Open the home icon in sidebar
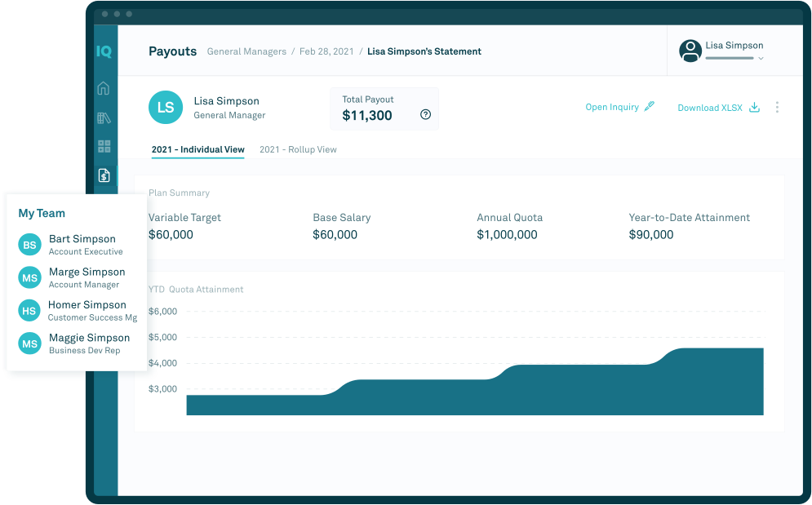The width and height of the screenshot is (812, 505). click(x=104, y=88)
